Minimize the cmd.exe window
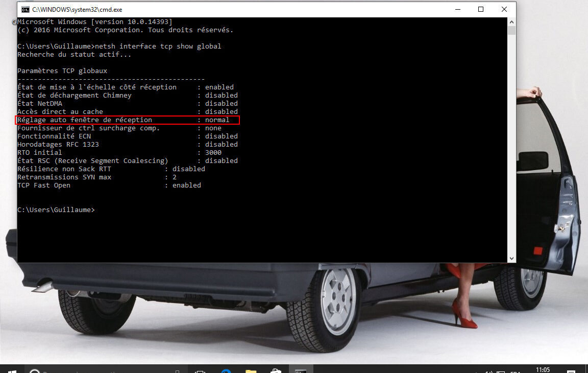This screenshot has height=373, width=588. tap(457, 9)
